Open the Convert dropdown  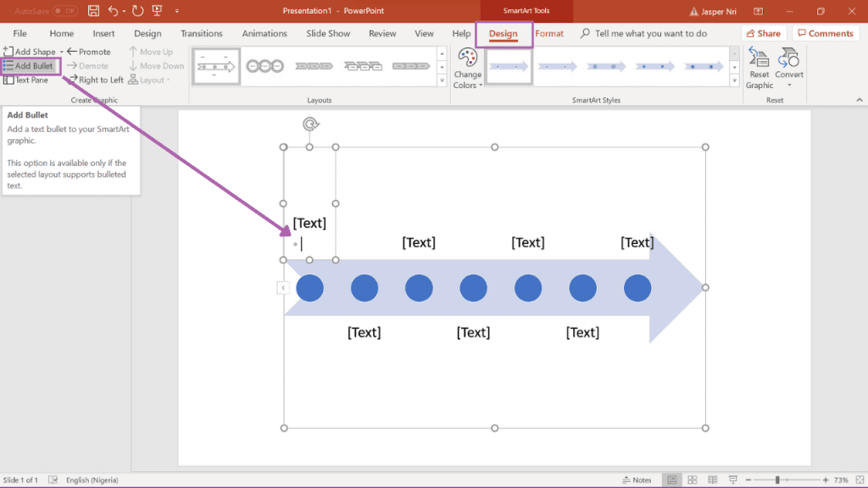[x=789, y=68]
